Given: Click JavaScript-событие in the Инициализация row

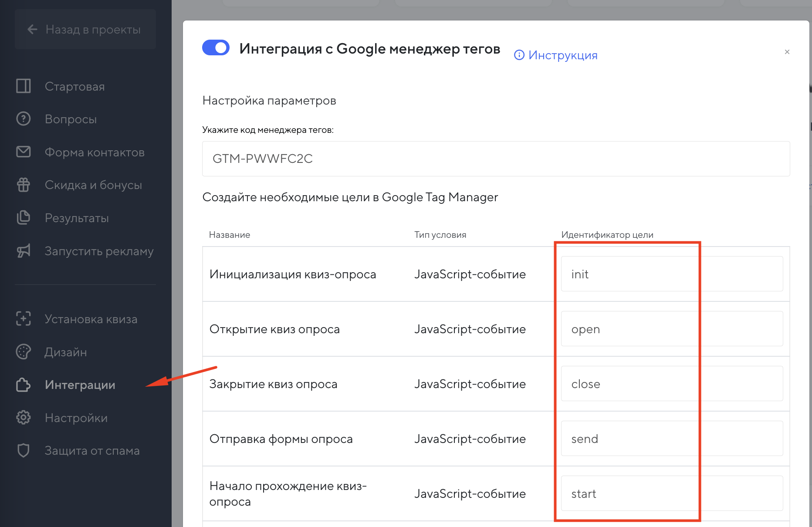Looking at the screenshot, I should pos(470,274).
